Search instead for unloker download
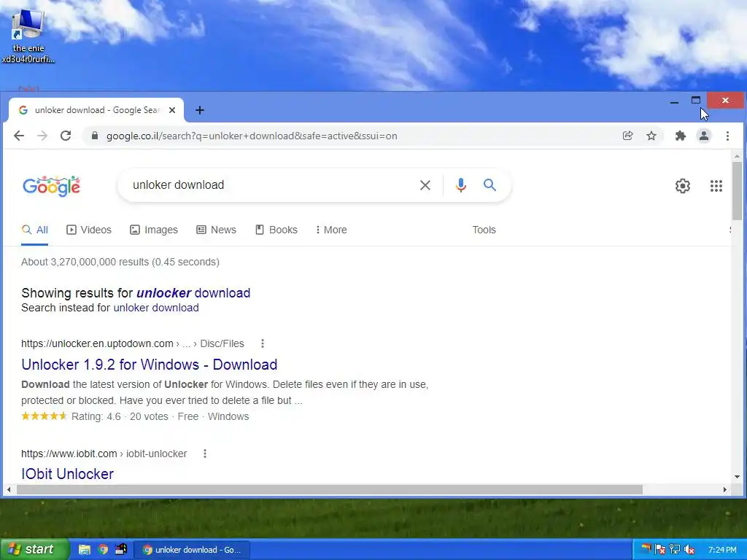The image size is (747, 560). tap(156, 308)
